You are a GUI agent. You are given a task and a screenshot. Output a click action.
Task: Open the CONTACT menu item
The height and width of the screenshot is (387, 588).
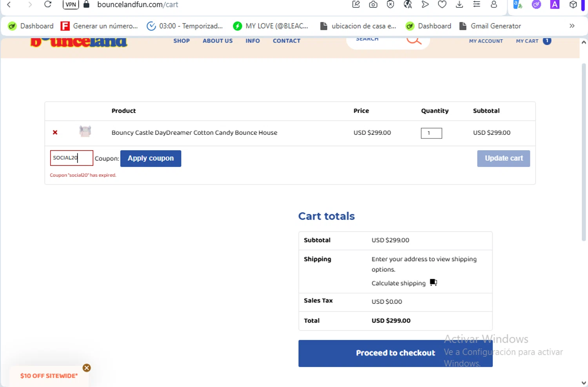287,41
